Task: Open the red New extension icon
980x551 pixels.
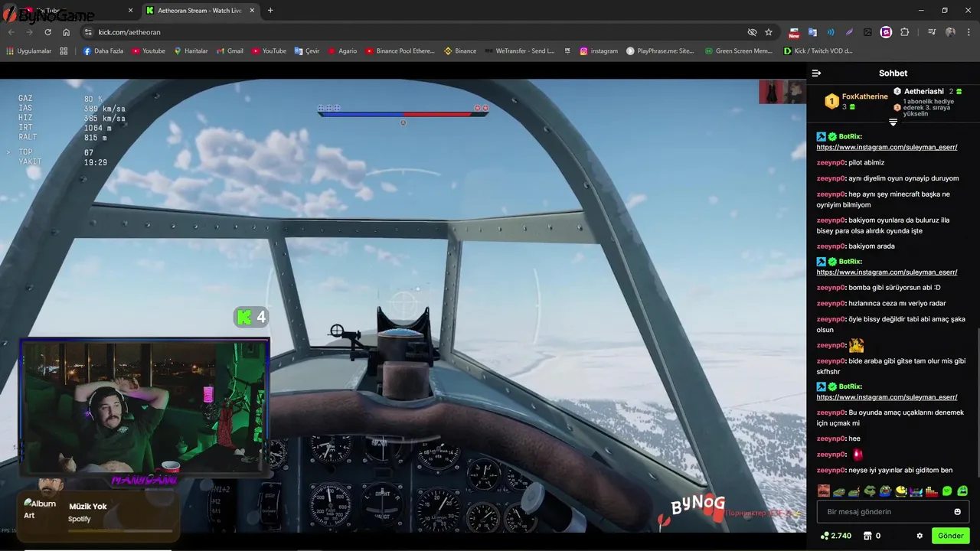Action: pyautogui.click(x=794, y=32)
